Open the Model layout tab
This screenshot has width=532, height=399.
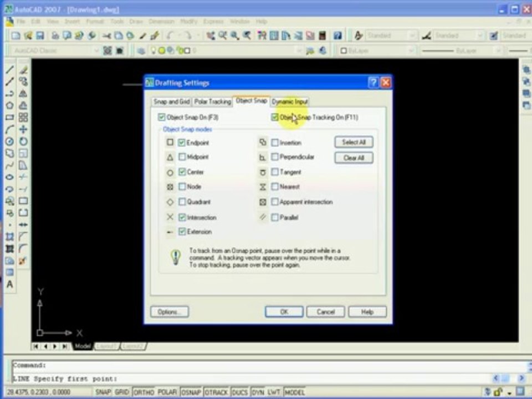point(83,346)
